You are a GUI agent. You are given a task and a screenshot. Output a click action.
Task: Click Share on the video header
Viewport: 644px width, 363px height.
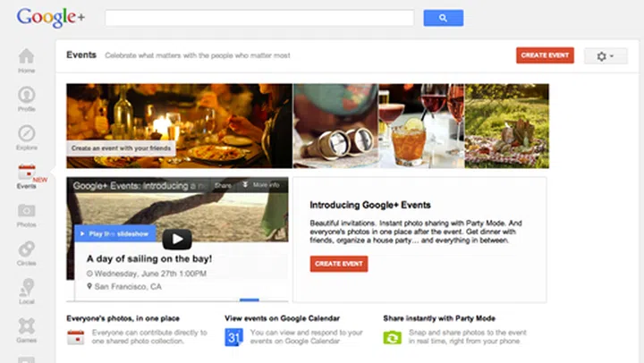point(224,185)
